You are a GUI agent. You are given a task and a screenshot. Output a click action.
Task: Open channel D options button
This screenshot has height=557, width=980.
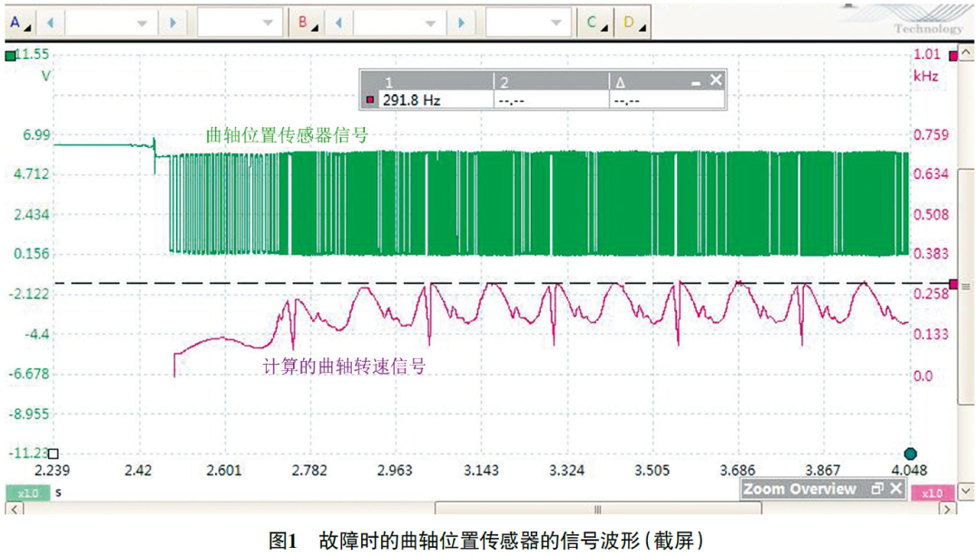[x=633, y=23]
